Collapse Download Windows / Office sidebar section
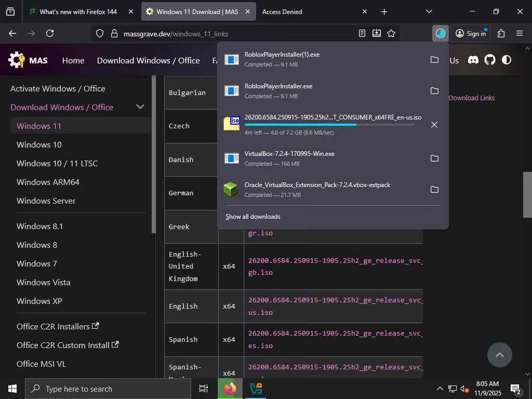This screenshot has width=532, height=399. click(140, 107)
